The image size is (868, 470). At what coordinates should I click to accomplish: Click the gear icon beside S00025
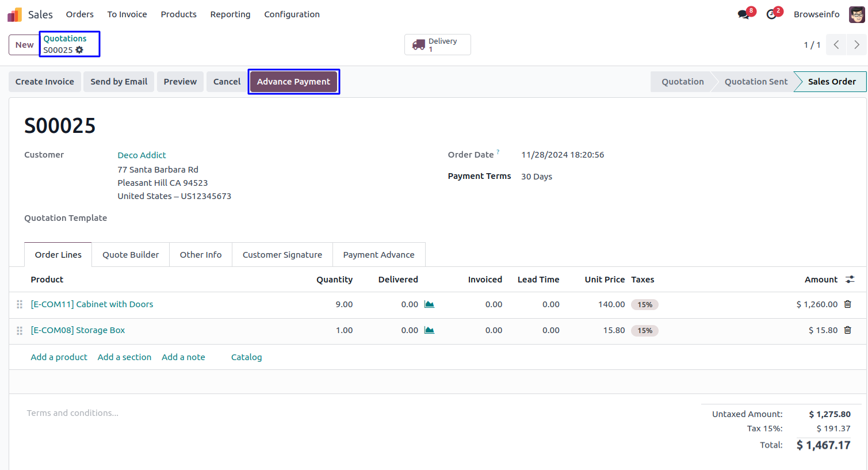click(79, 50)
